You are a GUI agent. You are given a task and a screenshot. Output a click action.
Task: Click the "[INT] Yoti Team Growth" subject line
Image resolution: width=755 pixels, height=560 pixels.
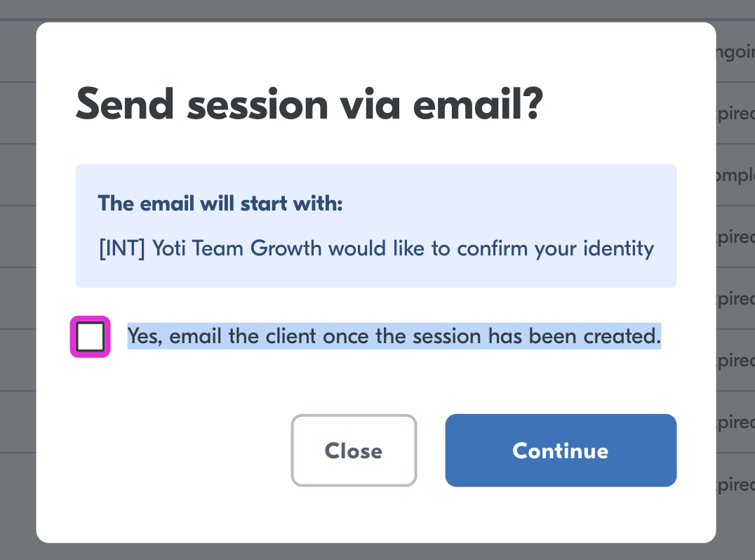[x=375, y=248]
